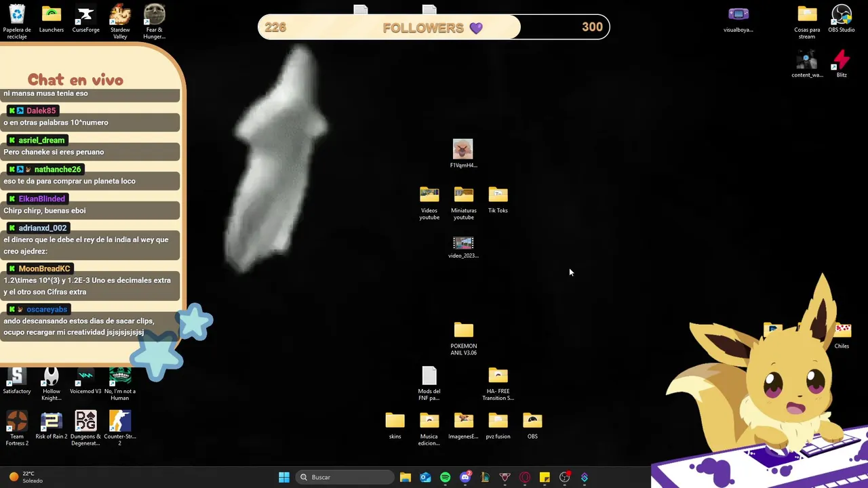Screen dimensions: 868x488
Task: Open the Tik Toks folder
Action: click(498, 200)
